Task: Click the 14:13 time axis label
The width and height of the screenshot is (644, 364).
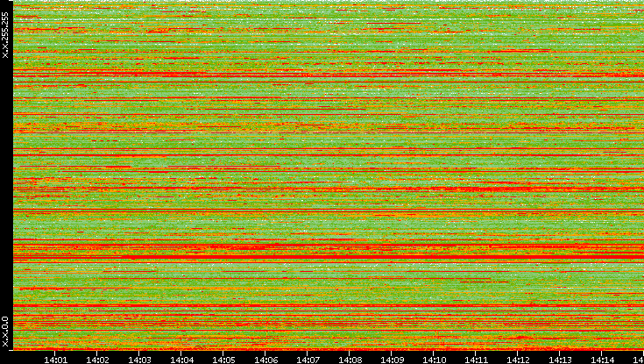Action: tap(560, 359)
